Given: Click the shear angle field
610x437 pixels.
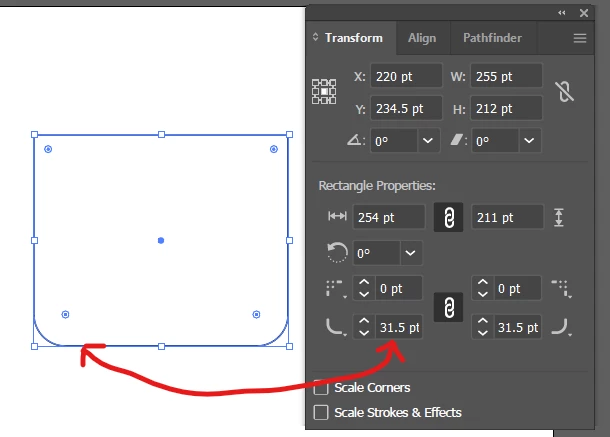Looking at the screenshot, I should coord(495,140).
